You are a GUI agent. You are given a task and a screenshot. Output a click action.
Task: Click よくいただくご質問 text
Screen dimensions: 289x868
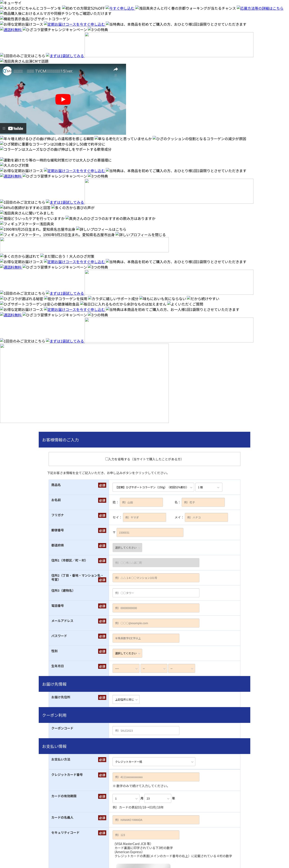[x=185, y=304]
